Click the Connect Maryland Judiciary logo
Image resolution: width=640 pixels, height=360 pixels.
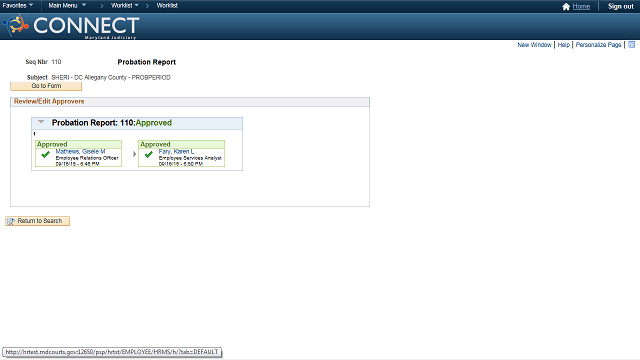(71, 26)
